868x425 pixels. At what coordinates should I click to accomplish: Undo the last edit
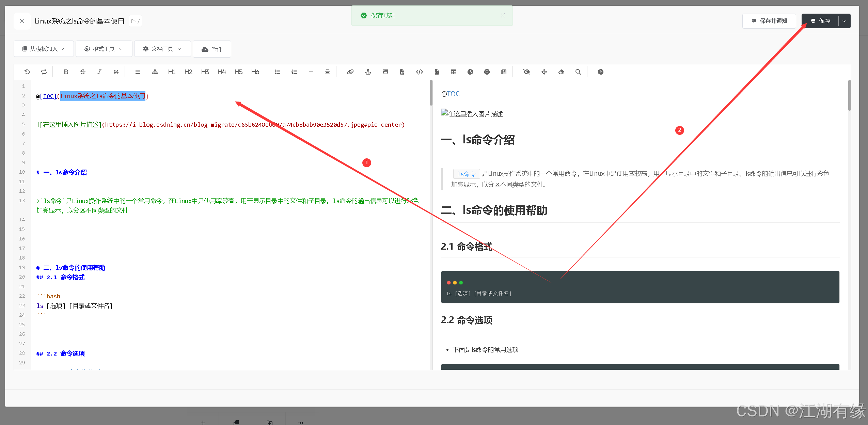pyautogui.click(x=27, y=72)
